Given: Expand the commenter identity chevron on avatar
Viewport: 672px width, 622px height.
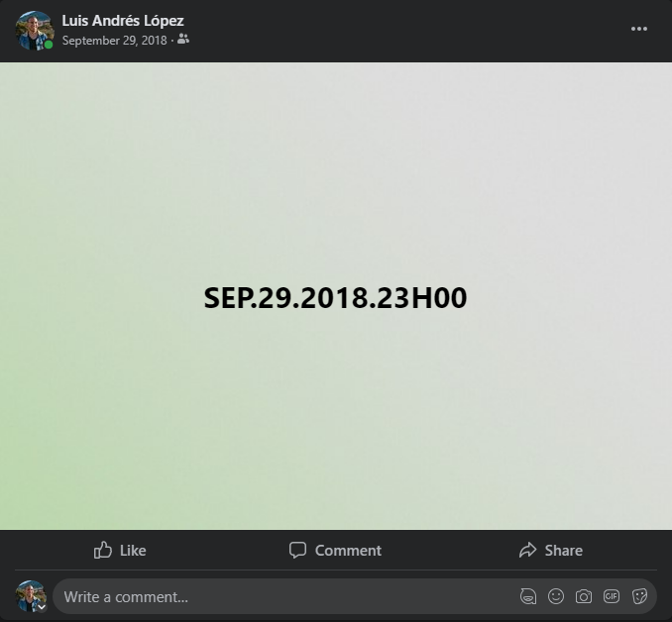Looking at the screenshot, I should click(x=42, y=607).
